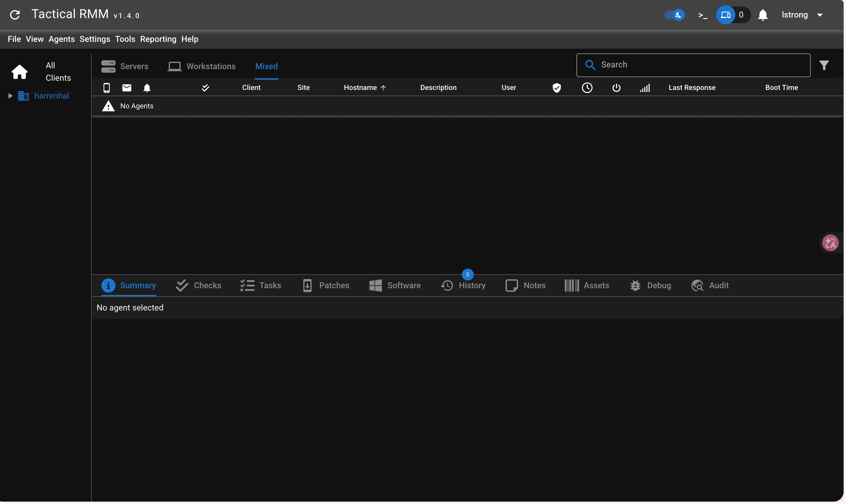Click the dashboard alert bell column icon
The image size is (846, 504).
pos(147,88)
